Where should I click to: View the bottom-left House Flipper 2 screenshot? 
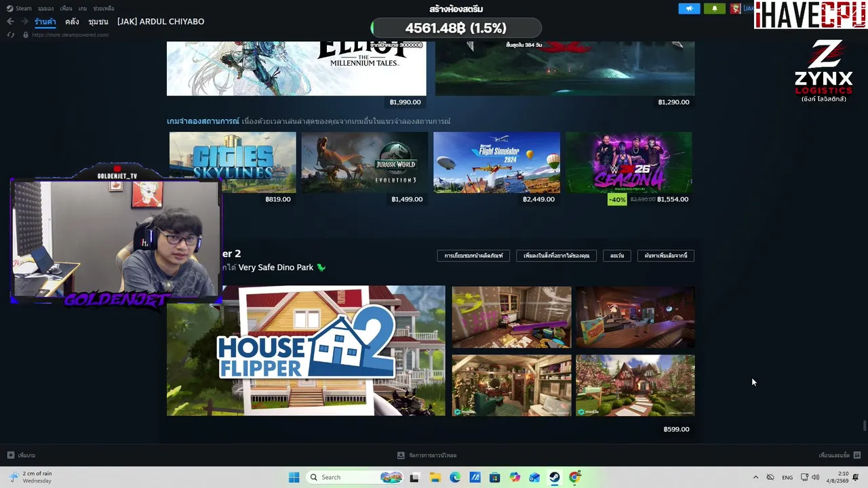[512, 385]
